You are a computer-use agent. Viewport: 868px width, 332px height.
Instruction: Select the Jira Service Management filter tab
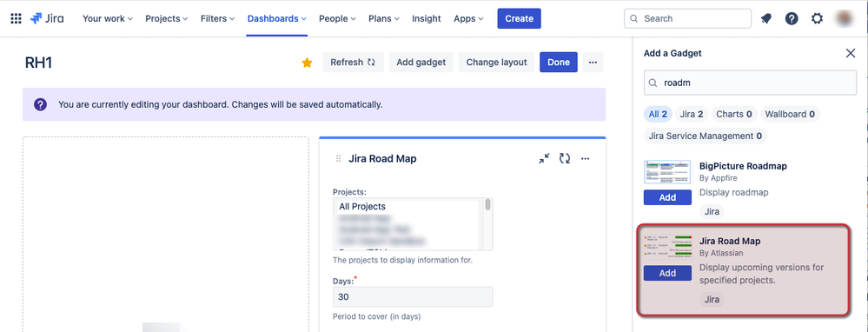tap(706, 136)
